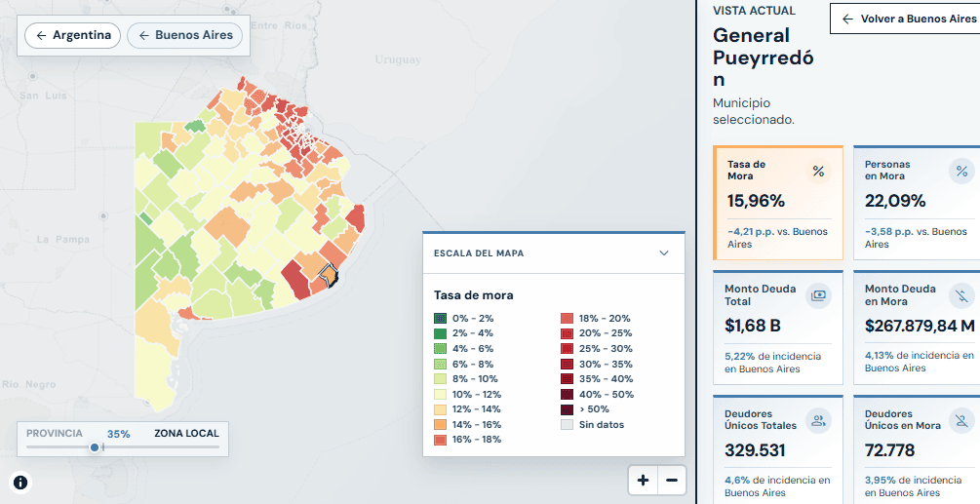Select the Tasa de Mora metric card
The height and width of the screenshot is (504, 980).
point(778,203)
